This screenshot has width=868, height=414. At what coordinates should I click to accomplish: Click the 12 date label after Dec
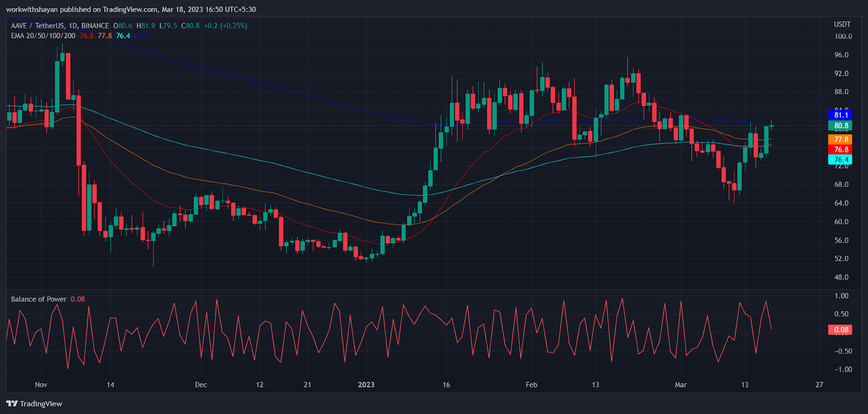pos(260,385)
